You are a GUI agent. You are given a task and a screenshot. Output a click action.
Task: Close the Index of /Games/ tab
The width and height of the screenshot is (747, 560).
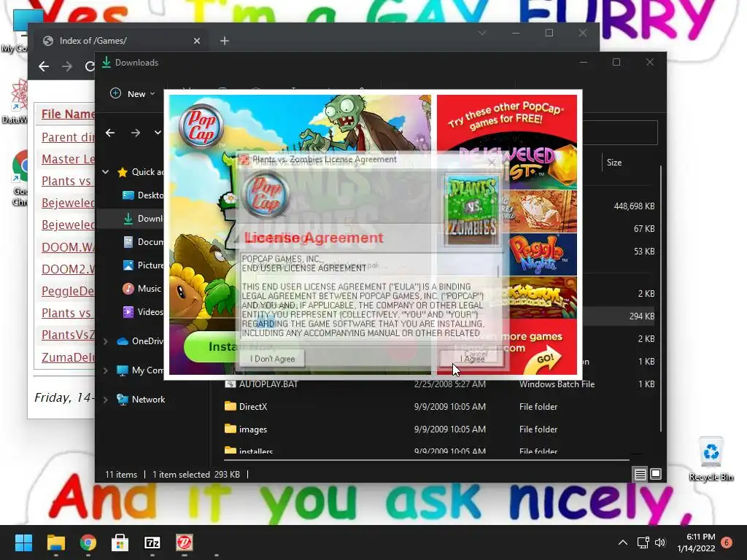[x=197, y=41]
